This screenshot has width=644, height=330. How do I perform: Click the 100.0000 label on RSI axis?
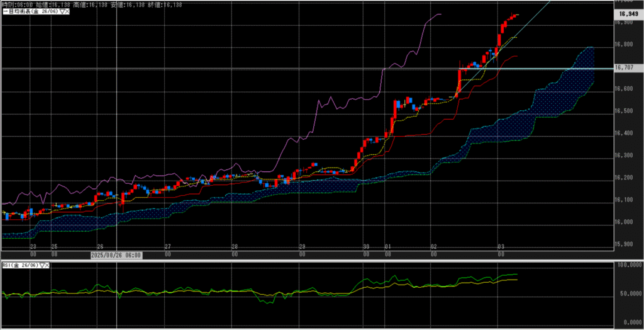628,266
